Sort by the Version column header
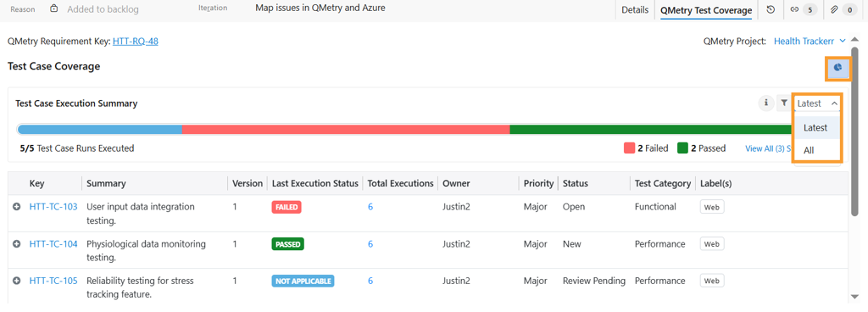Screen dimensions: 868x312 pos(248,183)
